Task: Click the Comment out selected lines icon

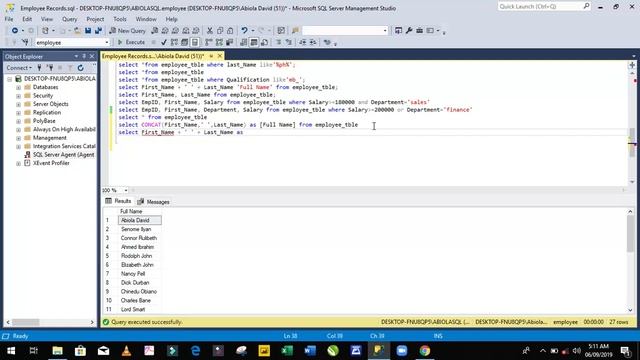Action: (x=278, y=42)
